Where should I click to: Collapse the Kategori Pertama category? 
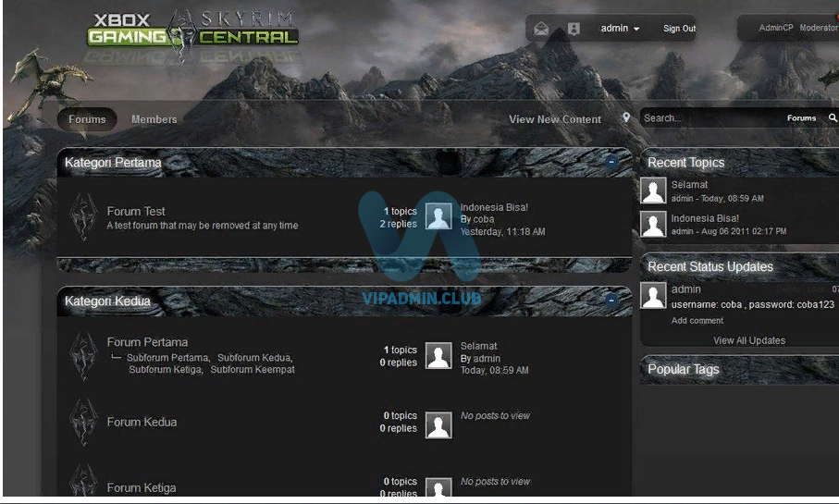tap(611, 162)
